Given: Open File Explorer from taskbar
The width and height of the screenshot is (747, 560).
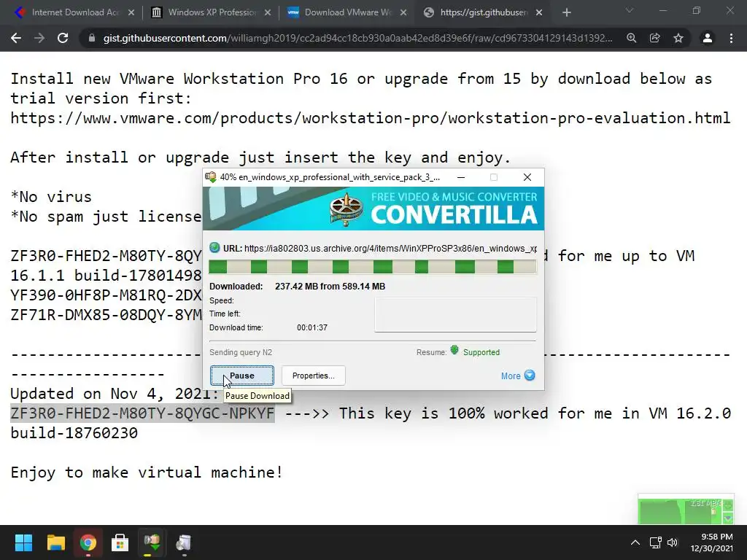Looking at the screenshot, I should [x=55, y=542].
